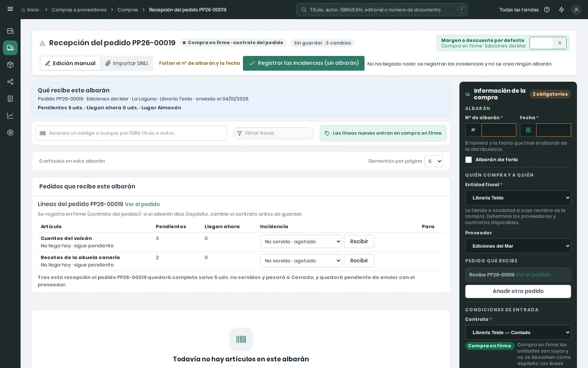Click the calendar icon beside Fecha
Screen dimensions: 588x368
[528, 130]
